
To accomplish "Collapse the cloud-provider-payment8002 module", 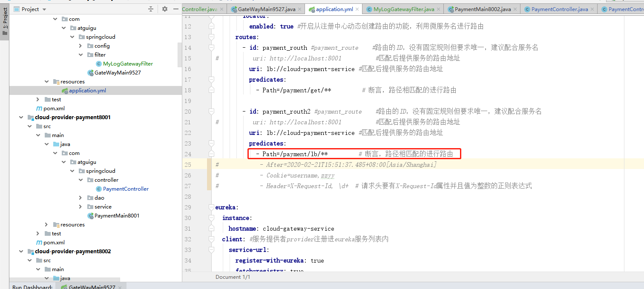I will [21, 252].
